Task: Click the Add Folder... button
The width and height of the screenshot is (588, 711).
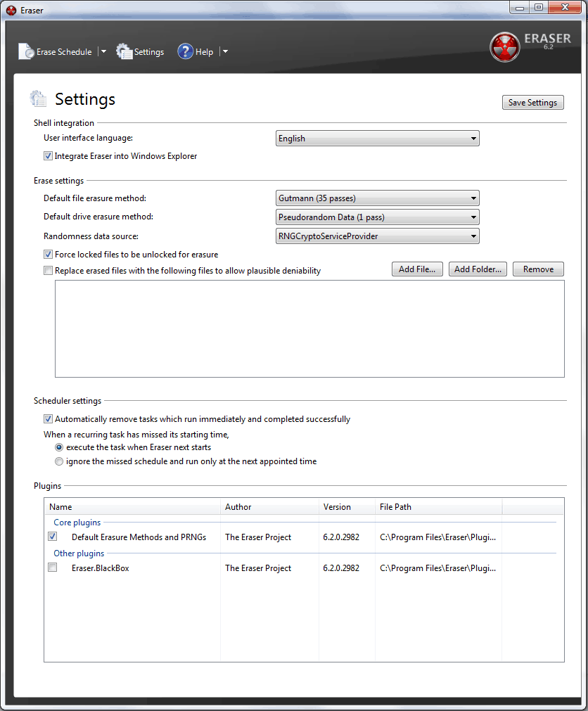Action: 478,269
